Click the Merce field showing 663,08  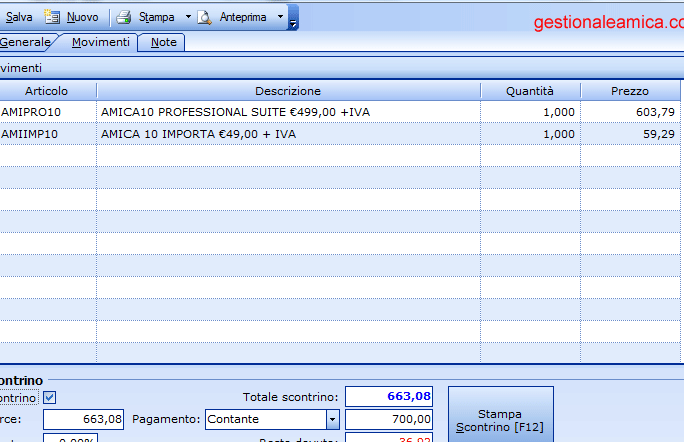pos(83,419)
